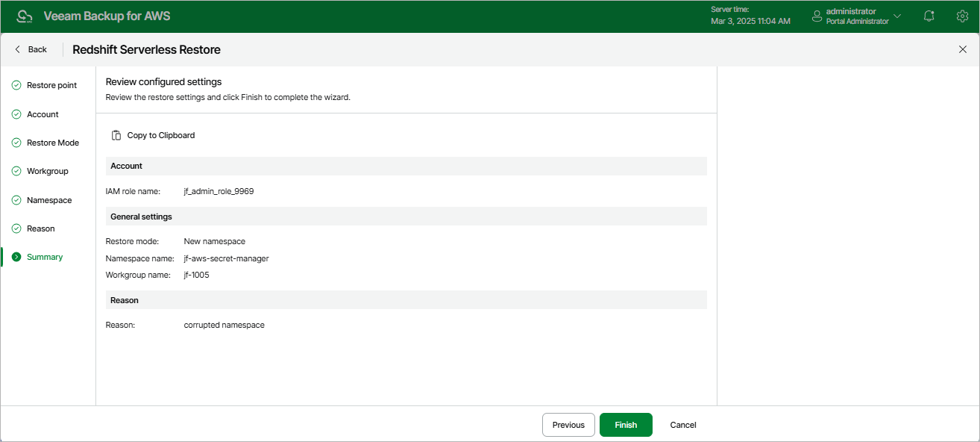Click the administrator user avatar icon
980x442 pixels.
coord(817,16)
